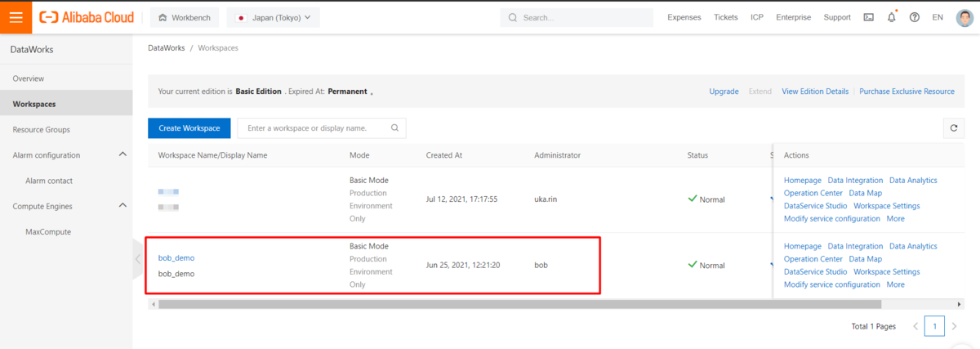Open Data Integration for bob_demo row
980x349 pixels.
855,246
